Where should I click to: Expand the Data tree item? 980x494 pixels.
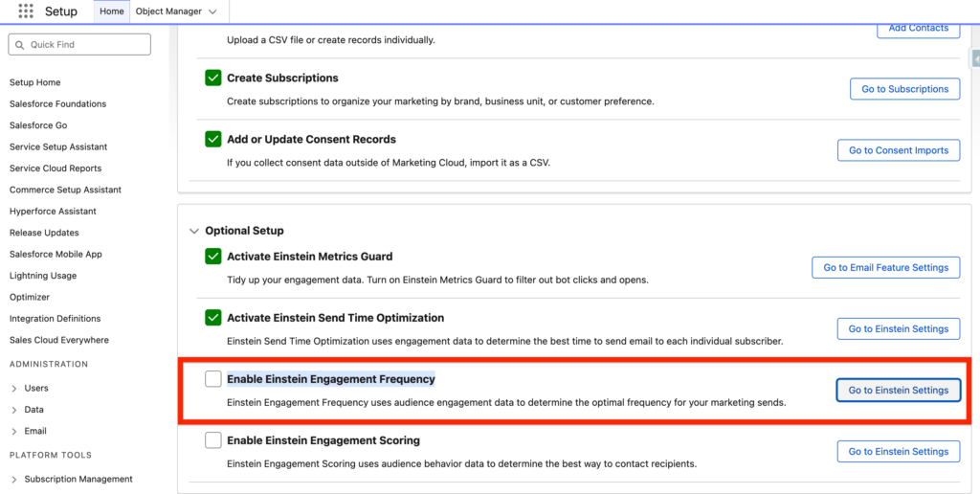[x=14, y=410]
